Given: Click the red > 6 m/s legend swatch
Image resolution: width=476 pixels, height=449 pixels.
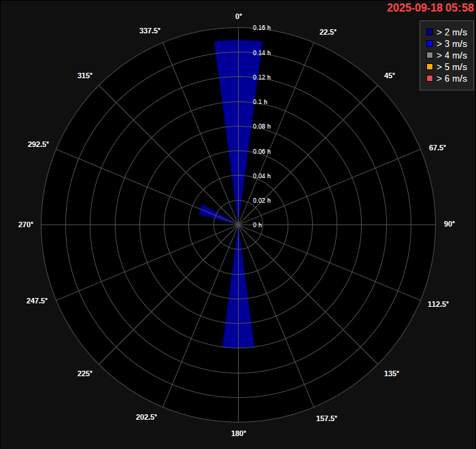Looking at the screenshot, I should pos(430,78).
